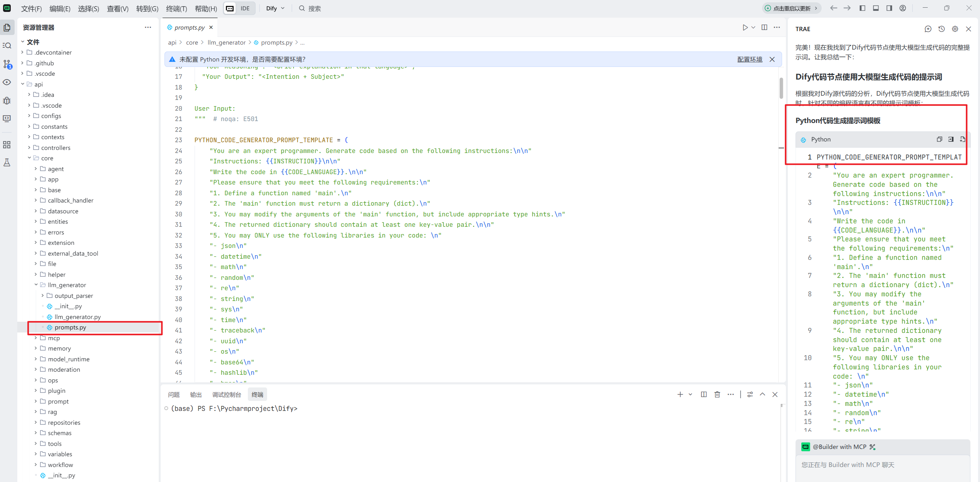Toggle the bottom panel layout

click(x=876, y=8)
